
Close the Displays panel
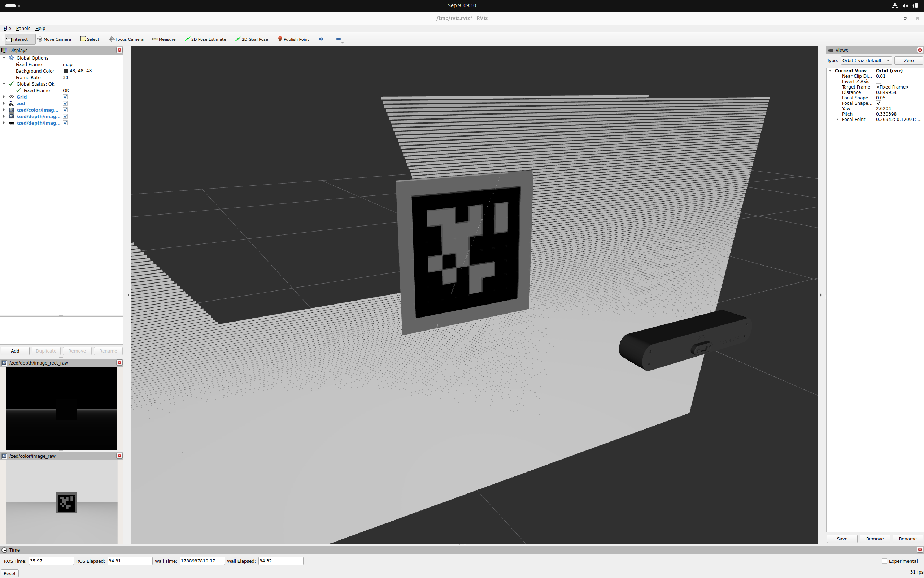pos(119,50)
